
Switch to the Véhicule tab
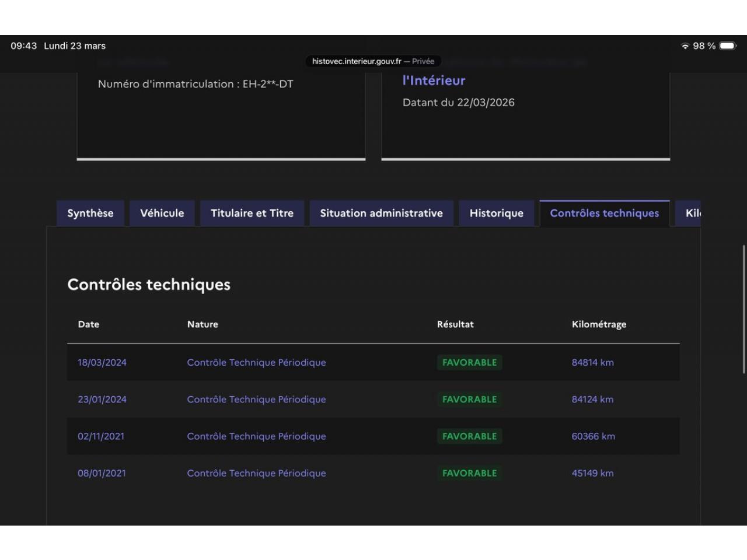(162, 213)
